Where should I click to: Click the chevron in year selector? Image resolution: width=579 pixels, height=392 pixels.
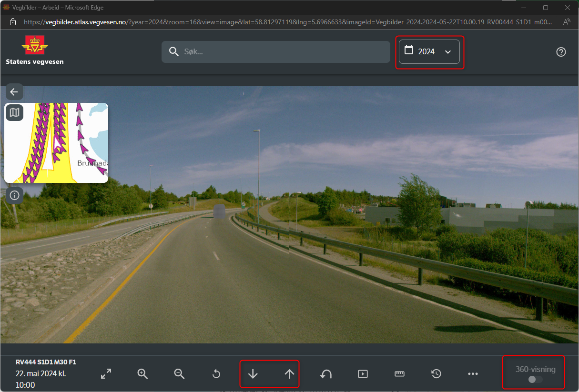click(448, 51)
